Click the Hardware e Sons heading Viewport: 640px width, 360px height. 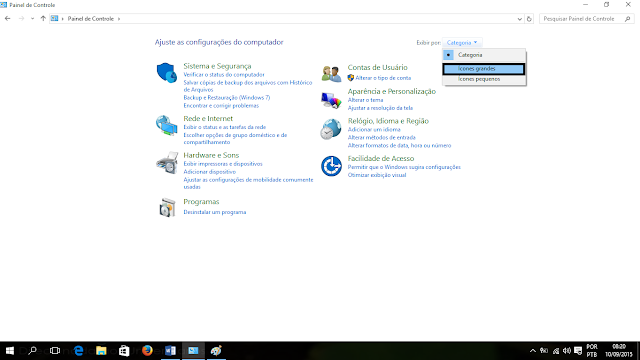point(211,155)
